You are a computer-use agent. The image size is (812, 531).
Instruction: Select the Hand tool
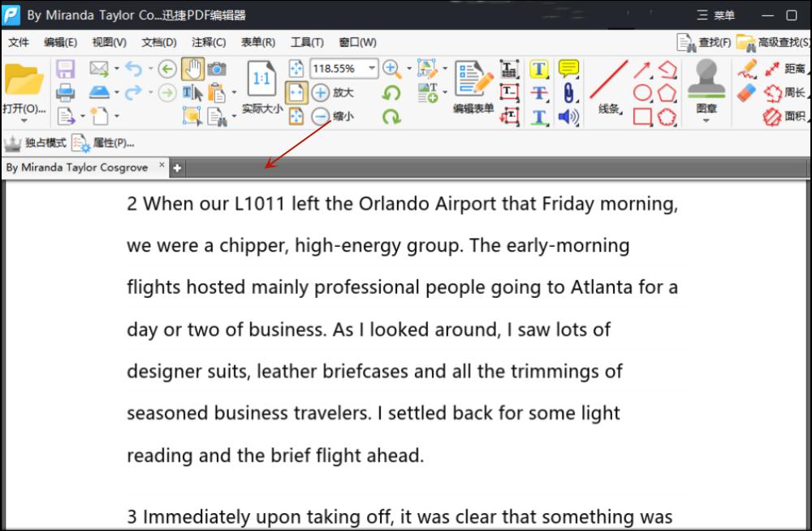click(192, 69)
